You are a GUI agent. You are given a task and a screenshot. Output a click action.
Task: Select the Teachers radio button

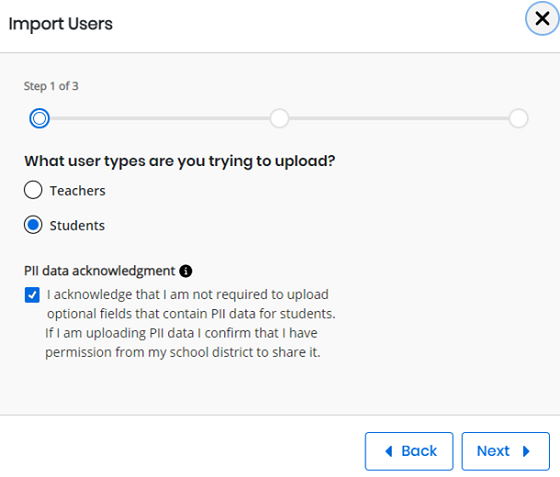click(33, 190)
